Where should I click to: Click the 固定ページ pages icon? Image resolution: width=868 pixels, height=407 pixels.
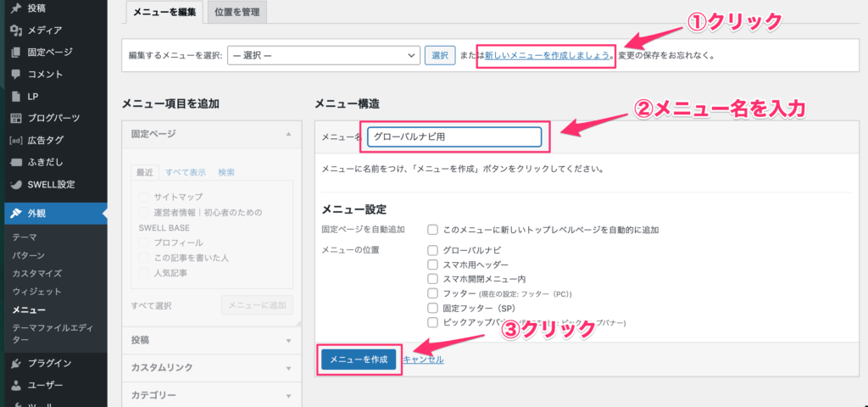(x=15, y=53)
